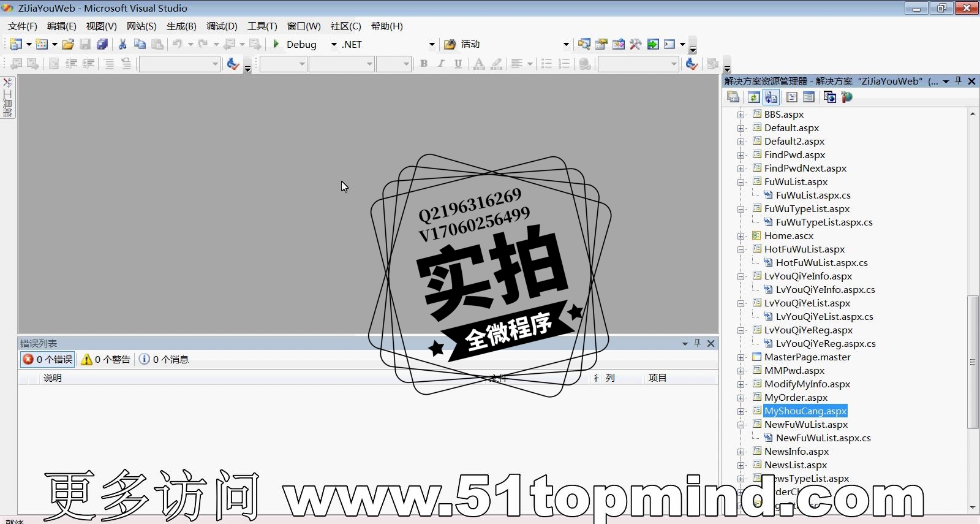The height and width of the screenshot is (524, 980).
Task: Open the error list panel position dropdown arrow
Action: pos(685,344)
